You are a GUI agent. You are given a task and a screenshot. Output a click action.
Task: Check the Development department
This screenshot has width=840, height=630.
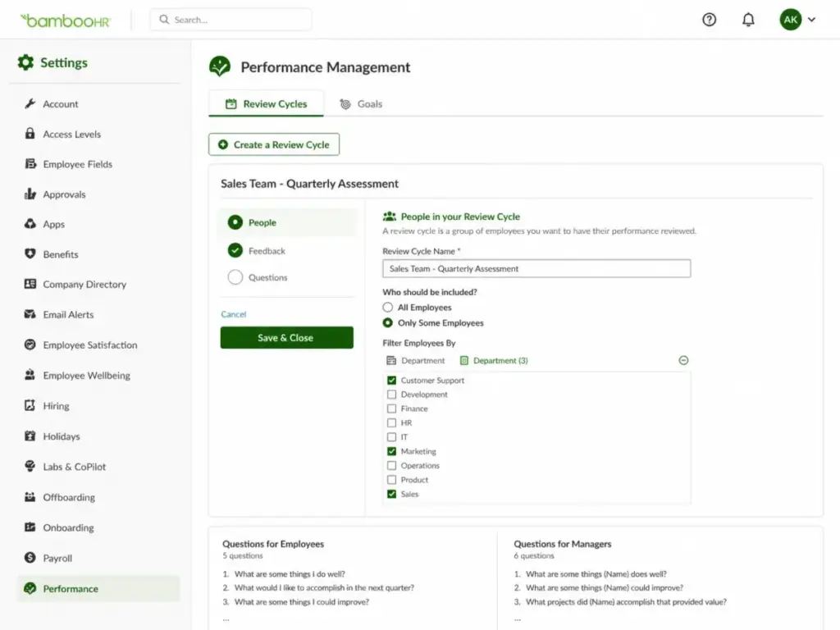click(x=391, y=395)
